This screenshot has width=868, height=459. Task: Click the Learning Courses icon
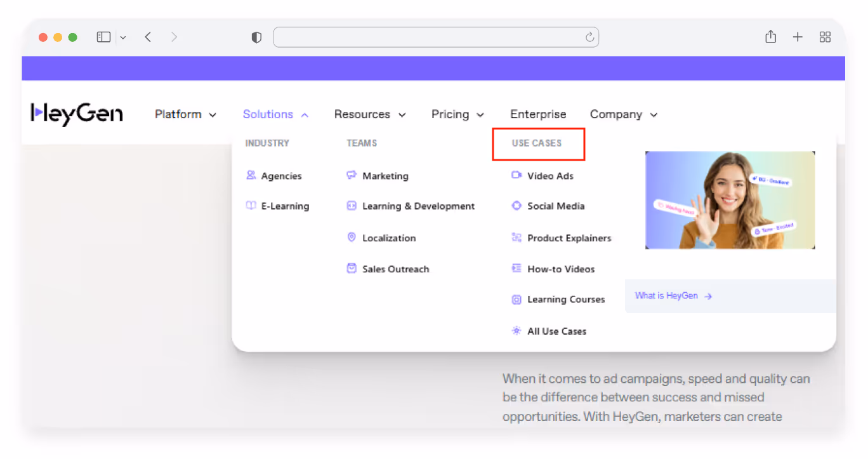[x=516, y=300]
